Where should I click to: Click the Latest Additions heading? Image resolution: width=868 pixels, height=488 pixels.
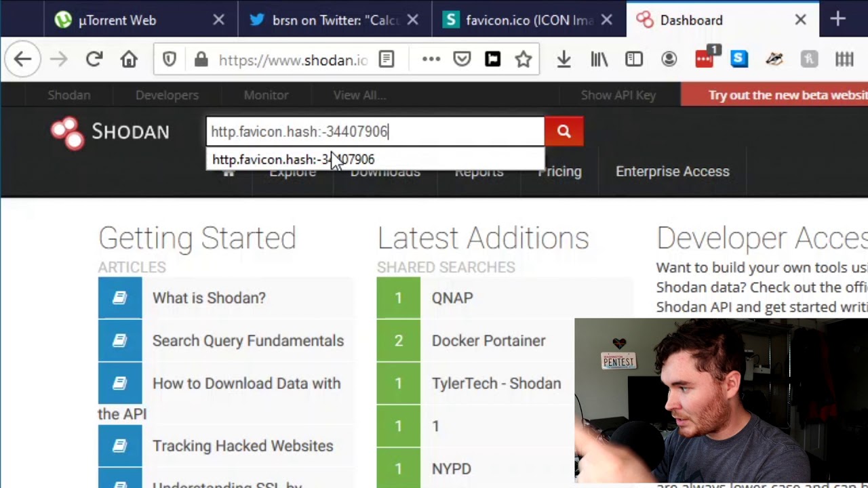tap(483, 238)
